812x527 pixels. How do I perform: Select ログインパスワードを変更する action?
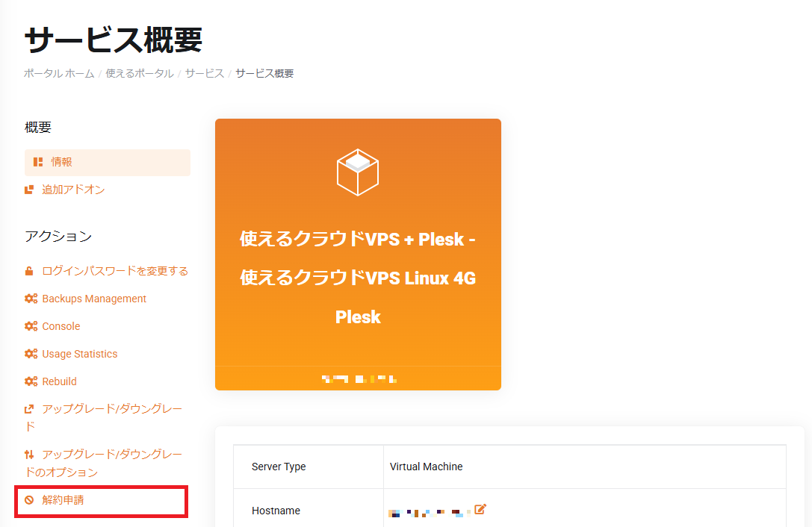115,271
